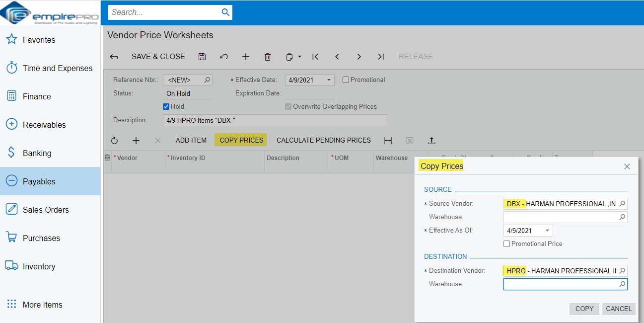Click the upload icon

coord(431,141)
